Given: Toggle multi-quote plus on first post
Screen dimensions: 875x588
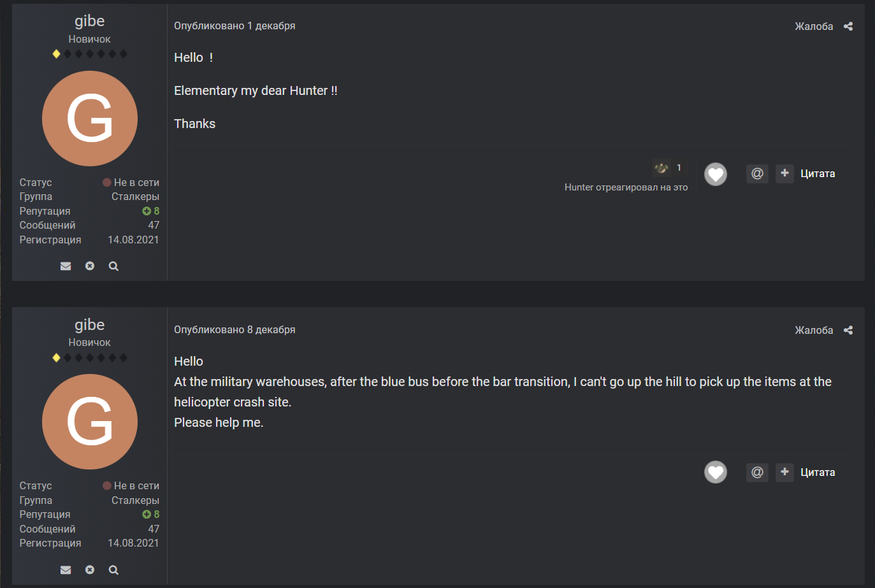Looking at the screenshot, I should click(785, 173).
